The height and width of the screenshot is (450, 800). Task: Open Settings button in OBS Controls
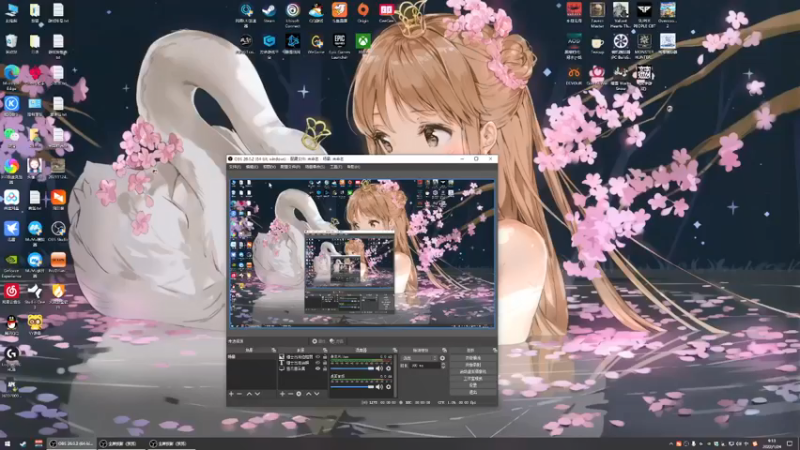473,385
